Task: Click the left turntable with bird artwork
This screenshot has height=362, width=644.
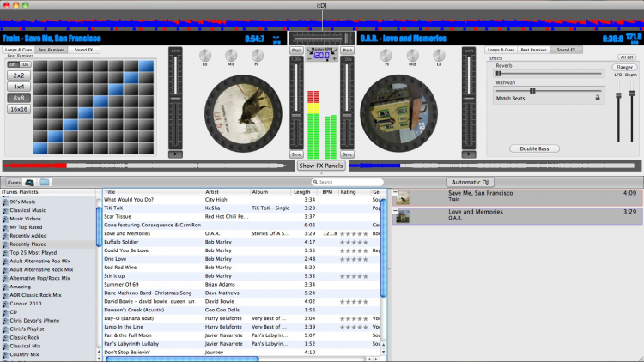Action: [243, 114]
